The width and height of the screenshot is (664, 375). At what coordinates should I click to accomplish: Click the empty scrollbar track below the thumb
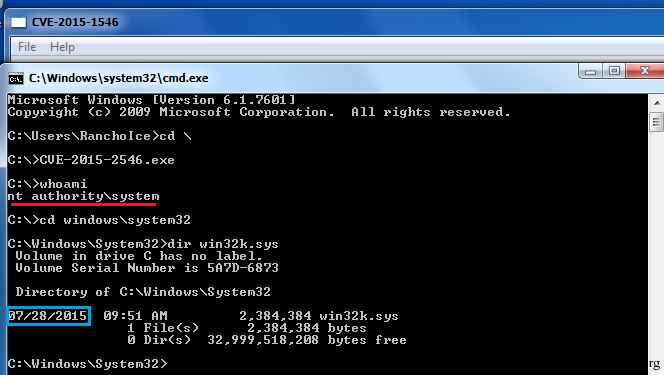(657, 245)
